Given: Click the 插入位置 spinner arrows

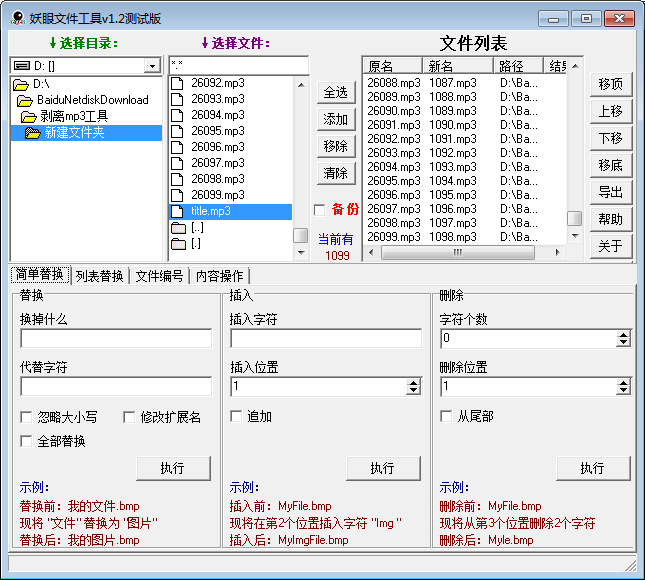Looking at the screenshot, I should click(x=413, y=387).
